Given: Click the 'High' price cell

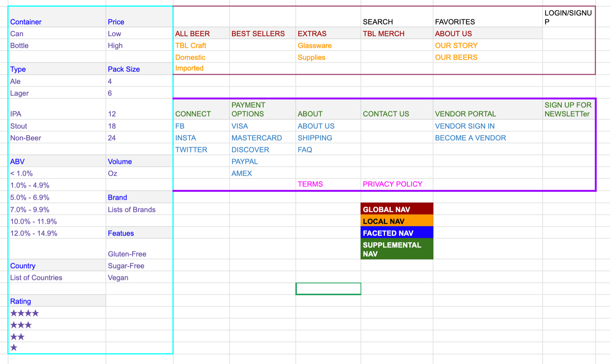Looking at the screenshot, I should 139,45.
